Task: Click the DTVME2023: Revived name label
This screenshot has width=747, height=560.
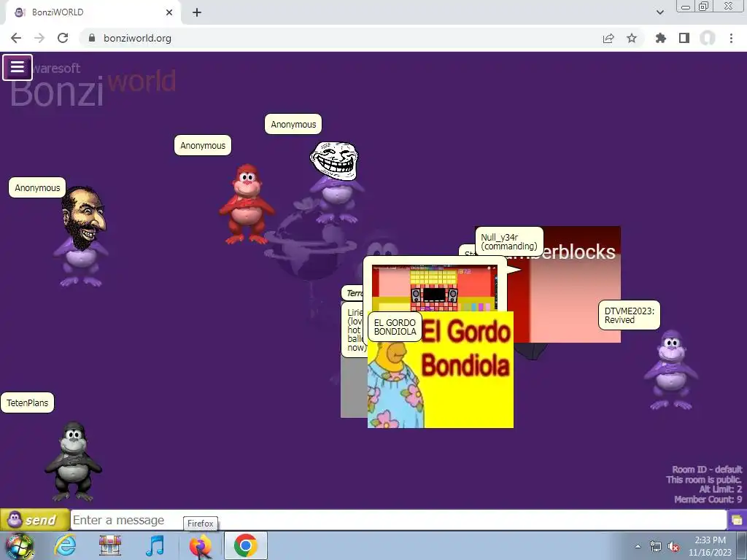Action: click(x=629, y=315)
